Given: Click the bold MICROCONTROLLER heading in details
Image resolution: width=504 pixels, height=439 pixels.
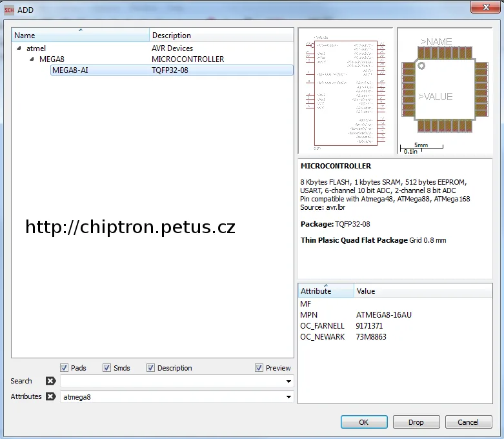Looking at the screenshot, I should [x=336, y=166].
